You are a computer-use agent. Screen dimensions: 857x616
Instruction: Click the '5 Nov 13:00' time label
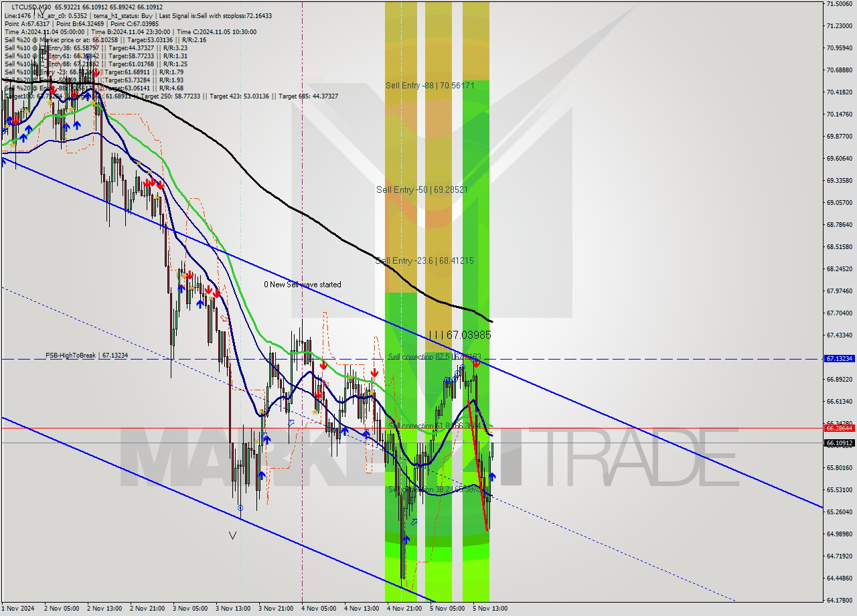pyautogui.click(x=490, y=609)
